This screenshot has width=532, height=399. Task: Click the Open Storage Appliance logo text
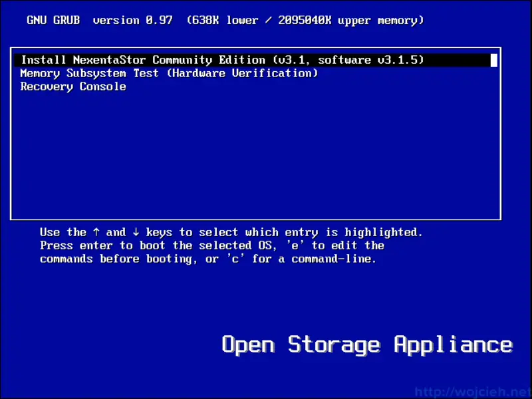pyautogui.click(x=366, y=344)
